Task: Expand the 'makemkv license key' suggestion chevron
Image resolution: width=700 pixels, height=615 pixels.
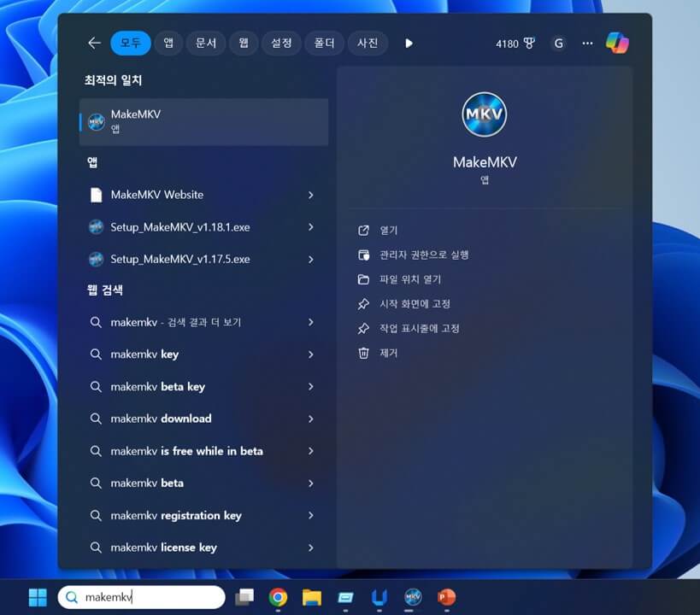Action: coord(311,548)
